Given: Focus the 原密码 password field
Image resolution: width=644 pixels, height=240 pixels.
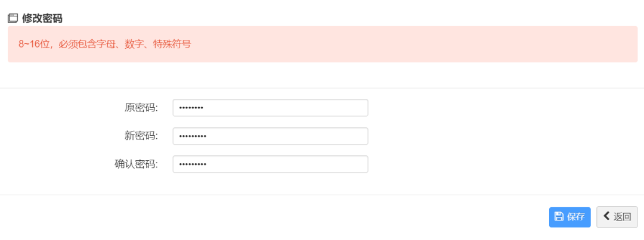Looking at the screenshot, I should [270, 108].
